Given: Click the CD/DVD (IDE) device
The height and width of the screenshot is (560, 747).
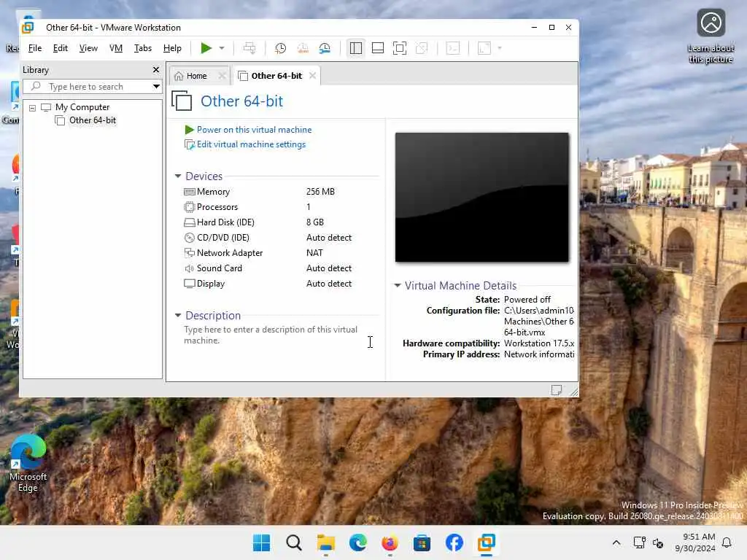Looking at the screenshot, I should (x=223, y=238).
